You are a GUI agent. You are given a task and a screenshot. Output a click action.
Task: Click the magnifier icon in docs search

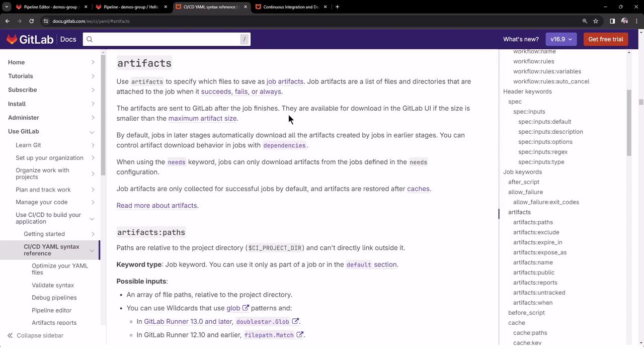[90, 39]
